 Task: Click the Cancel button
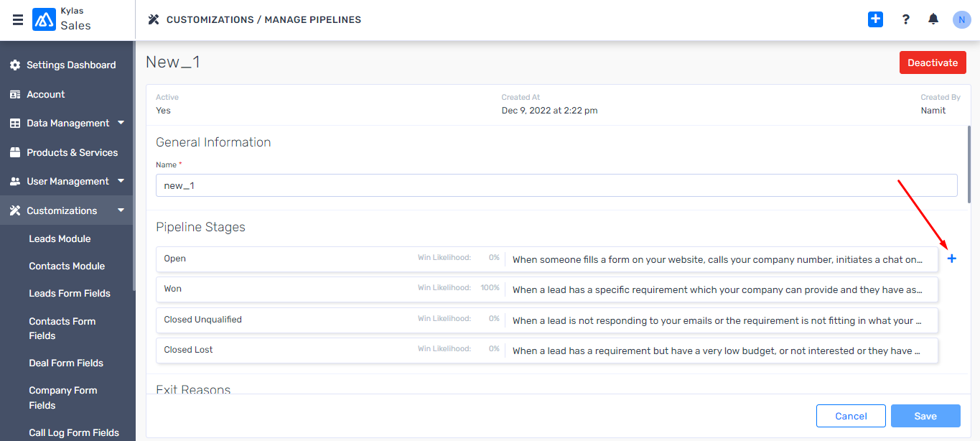coord(851,416)
